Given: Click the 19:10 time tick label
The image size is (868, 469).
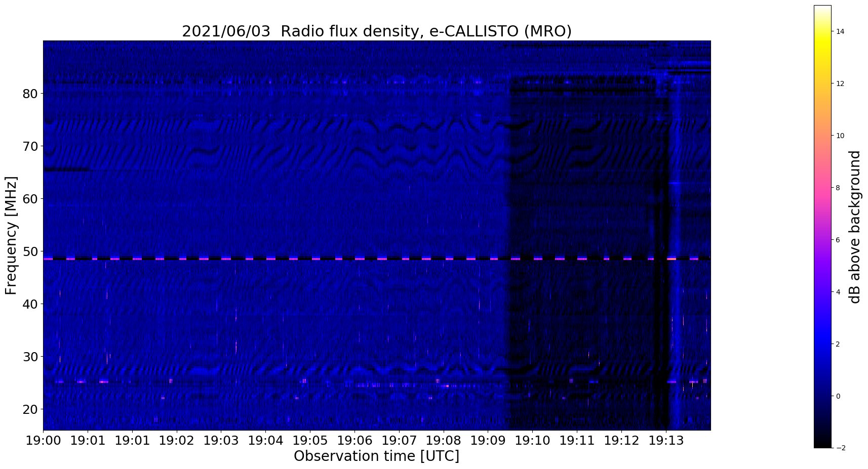Looking at the screenshot, I should pyautogui.click(x=532, y=440).
